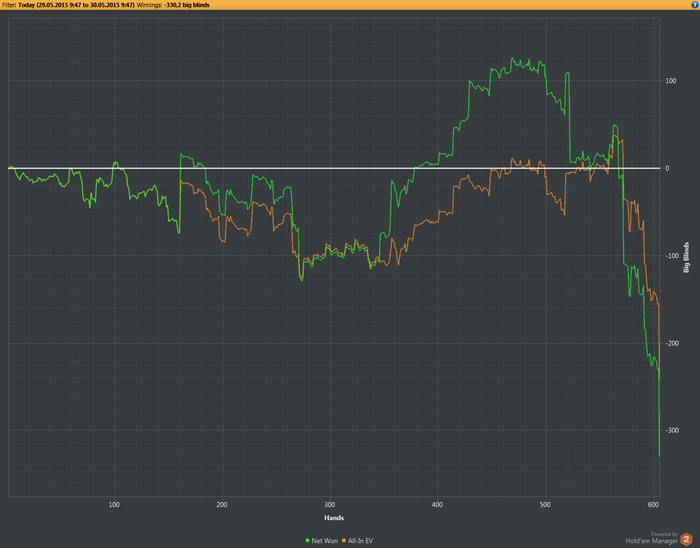700x548 pixels.
Task: Click the 600 label on Hands axis
Action: click(x=653, y=504)
